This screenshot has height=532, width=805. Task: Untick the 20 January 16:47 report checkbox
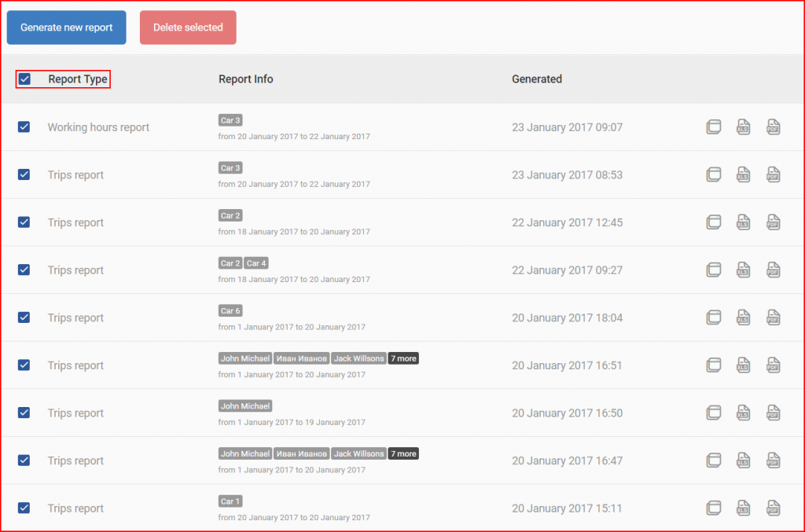(24, 460)
